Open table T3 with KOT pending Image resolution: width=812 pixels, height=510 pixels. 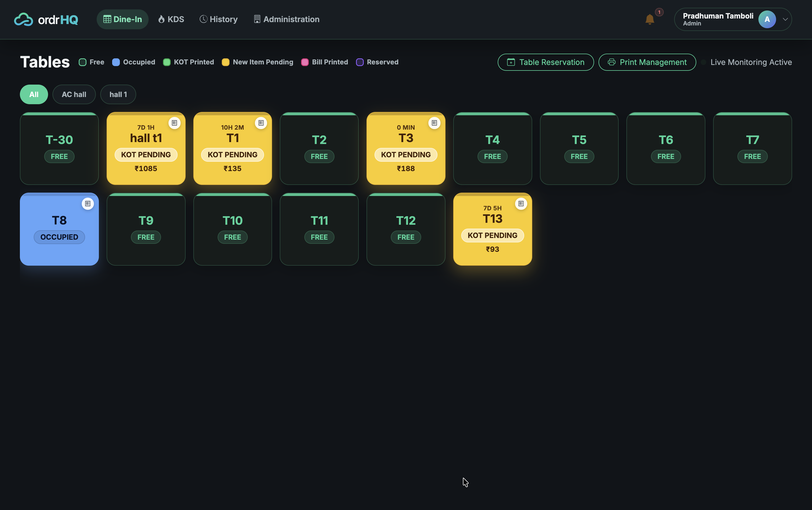click(406, 148)
